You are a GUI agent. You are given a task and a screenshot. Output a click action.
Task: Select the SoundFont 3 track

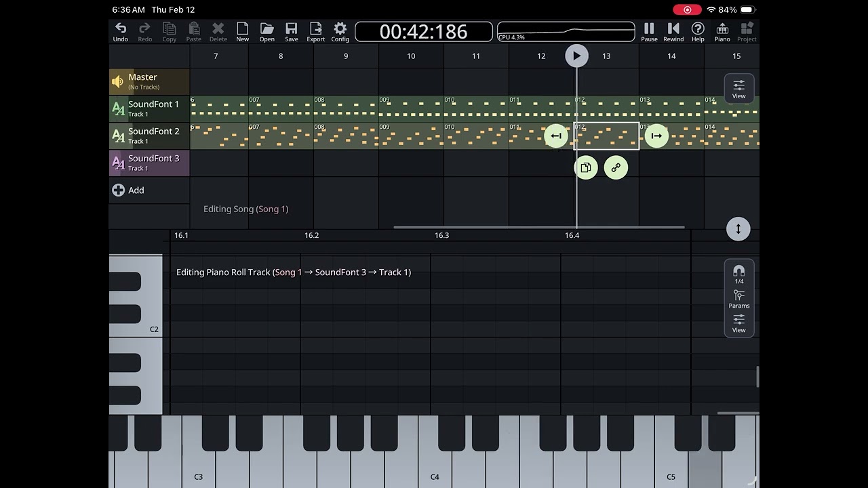149,163
